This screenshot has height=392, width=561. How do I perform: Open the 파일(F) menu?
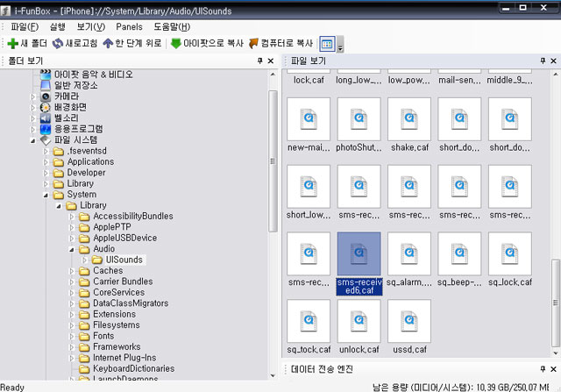25,27
